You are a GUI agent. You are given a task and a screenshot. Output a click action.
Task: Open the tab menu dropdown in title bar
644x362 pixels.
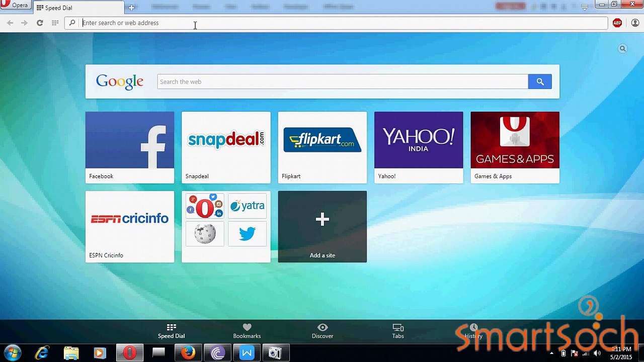click(585, 7)
